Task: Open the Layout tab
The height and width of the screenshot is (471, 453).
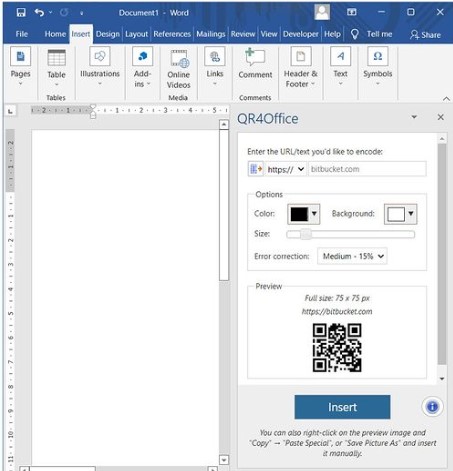Action: (136, 34)
